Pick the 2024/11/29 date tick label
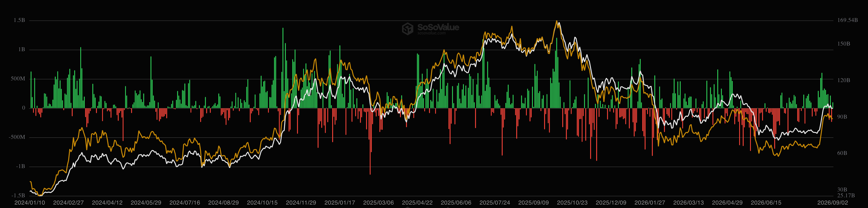The height and width of the screenshot is (208, 868). pyautogui.click(x=301, y=203)
